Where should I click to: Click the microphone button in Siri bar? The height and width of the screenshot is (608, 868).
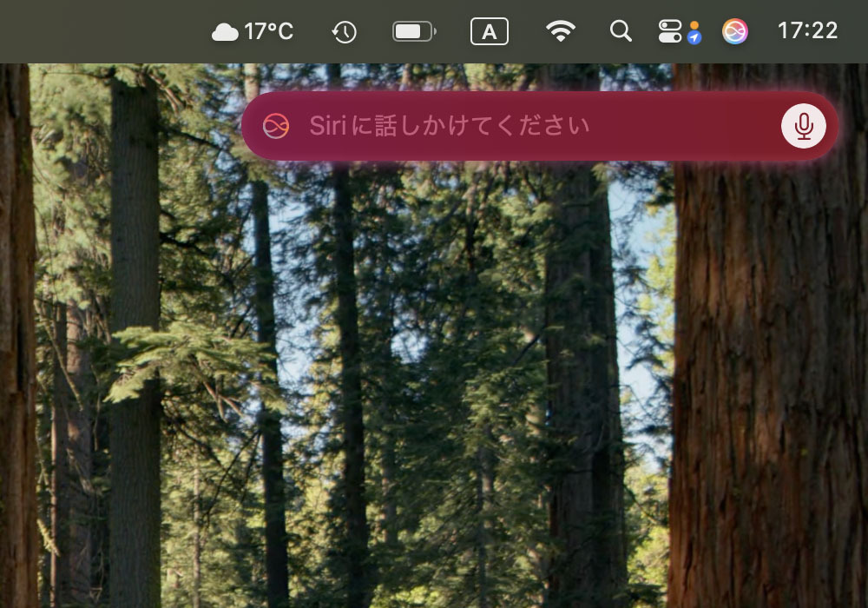pyautogui.click(x=804, y=126)
